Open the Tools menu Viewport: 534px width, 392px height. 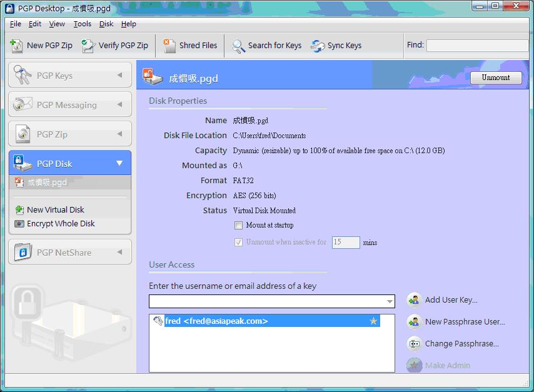(x=82, y=24)
